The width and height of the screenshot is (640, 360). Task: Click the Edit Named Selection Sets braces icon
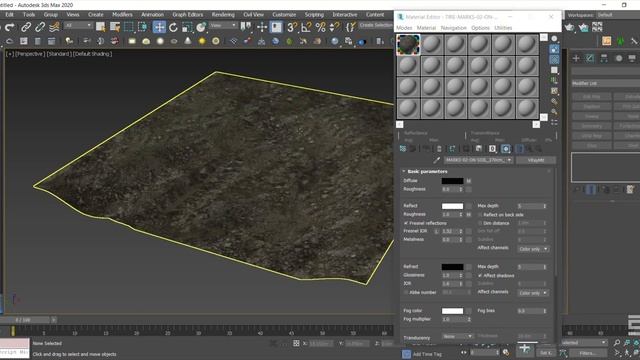350,27
